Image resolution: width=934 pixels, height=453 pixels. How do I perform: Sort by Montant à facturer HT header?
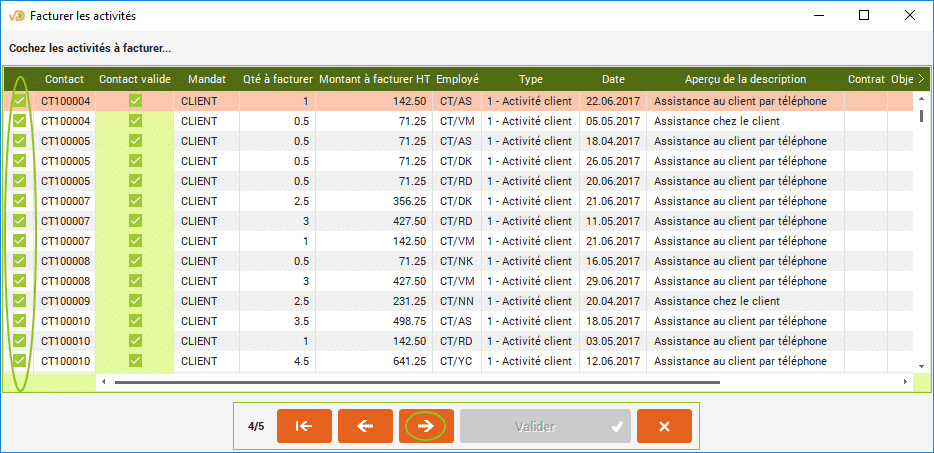point(375,79)
